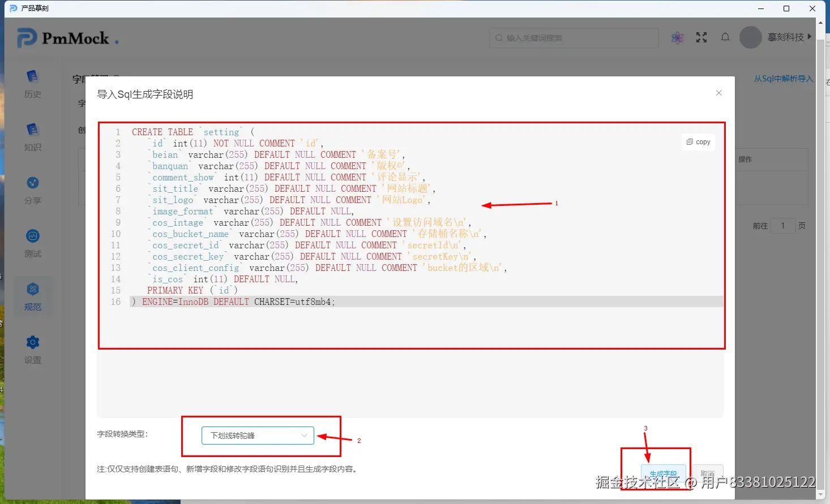Open the 知识 sidebar item
The width and height of the screenshot is (830, 504).
[32, 137]
